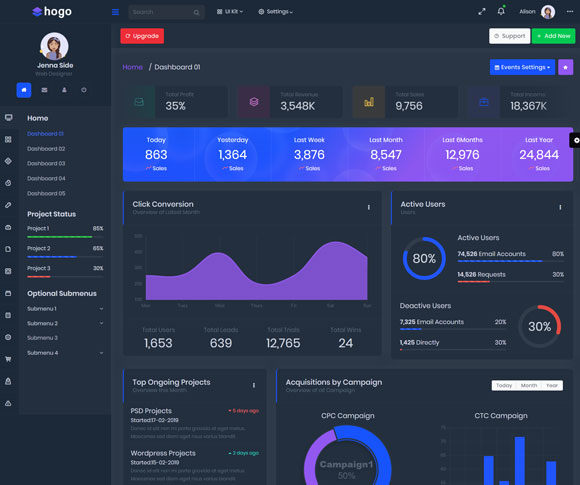The width and height of the screenshot is (580, 485).
Task: Click the Total Sales bar chart icon
Action: 369,102
